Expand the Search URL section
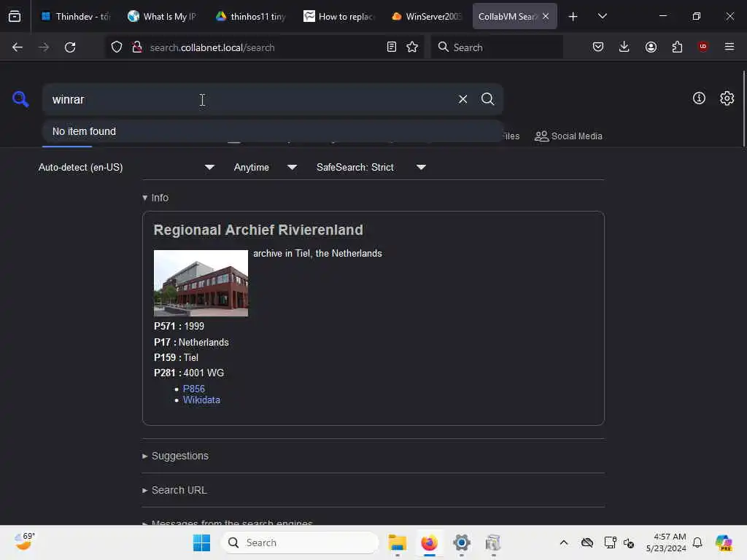Viewport: 747px width, 560px height. click(174, 490)
